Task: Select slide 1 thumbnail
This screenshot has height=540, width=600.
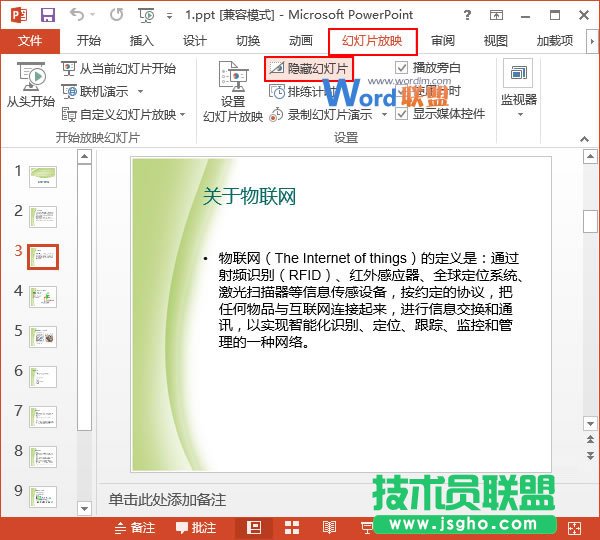Action: click(x=43, y=177)
